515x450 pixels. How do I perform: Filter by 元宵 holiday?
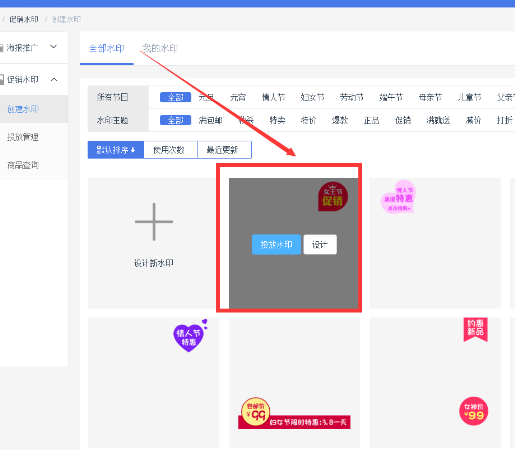pyautogui.click(x=238, y=97)
